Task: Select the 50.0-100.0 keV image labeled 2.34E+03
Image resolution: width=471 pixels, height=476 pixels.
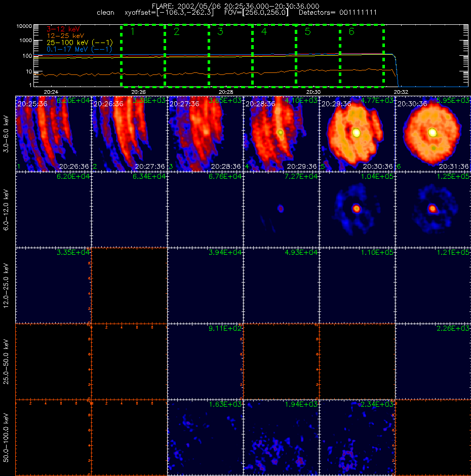Action: [x=357, y=438]
